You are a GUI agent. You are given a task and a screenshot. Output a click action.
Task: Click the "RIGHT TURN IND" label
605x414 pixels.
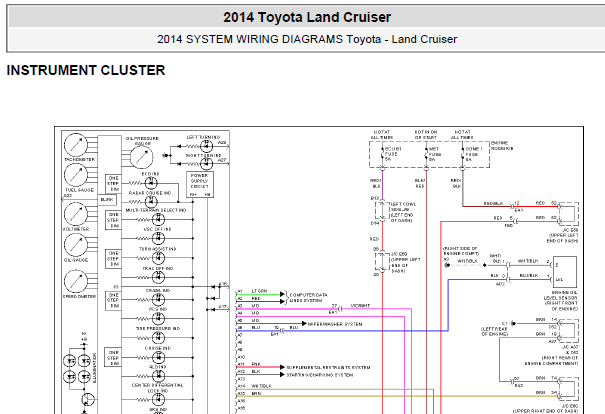204,155
